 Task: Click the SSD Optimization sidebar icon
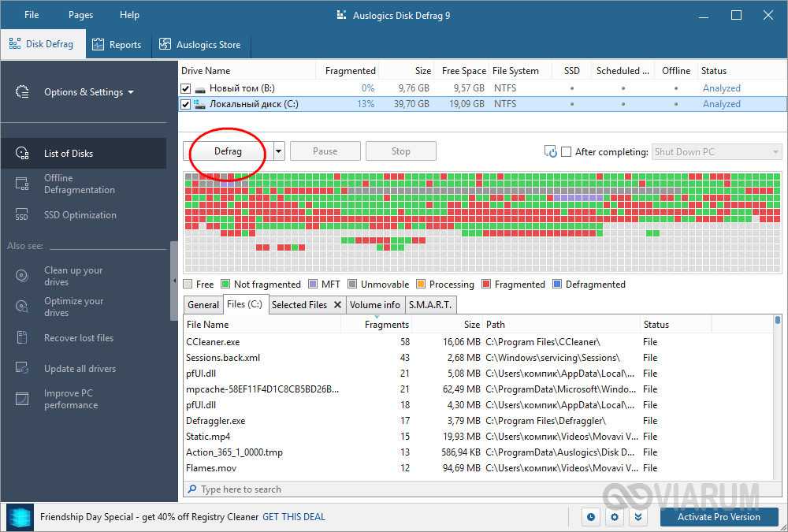click(22, 215)
